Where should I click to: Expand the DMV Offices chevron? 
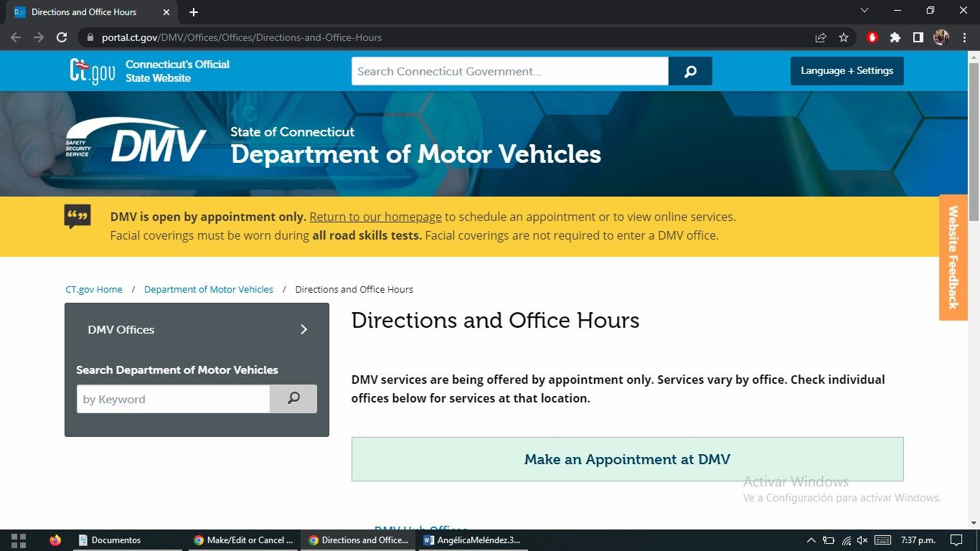pos(303,329)
